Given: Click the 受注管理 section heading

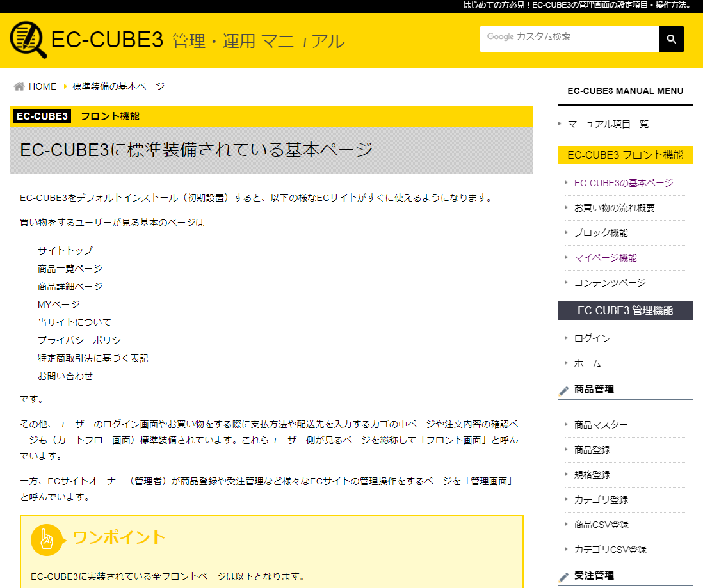Looking at the screenshot, I should click(594, 575).
